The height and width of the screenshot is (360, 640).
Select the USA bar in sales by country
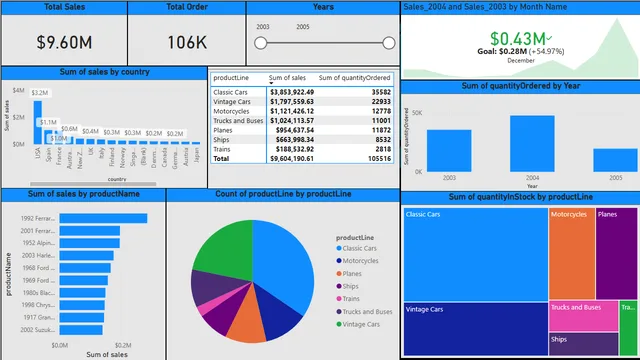tap(38, 122)
